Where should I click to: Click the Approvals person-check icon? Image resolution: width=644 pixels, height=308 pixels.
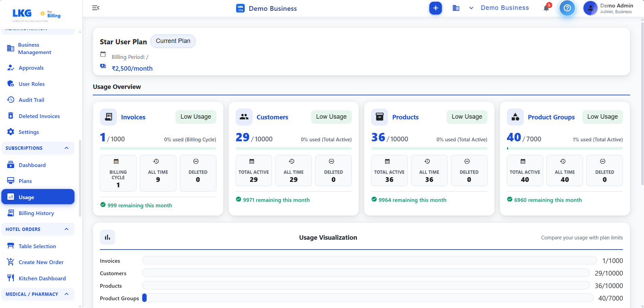click(x=10, y=68)
